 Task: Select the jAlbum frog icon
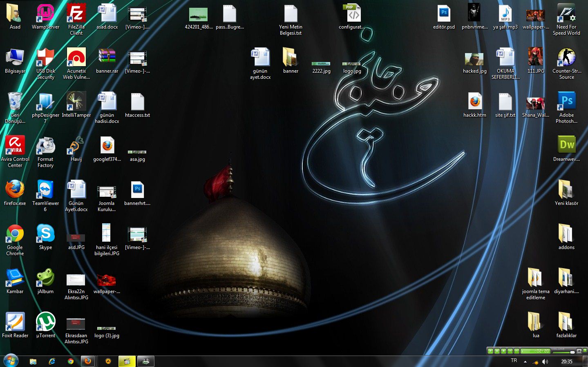click(x=45, y=281)
